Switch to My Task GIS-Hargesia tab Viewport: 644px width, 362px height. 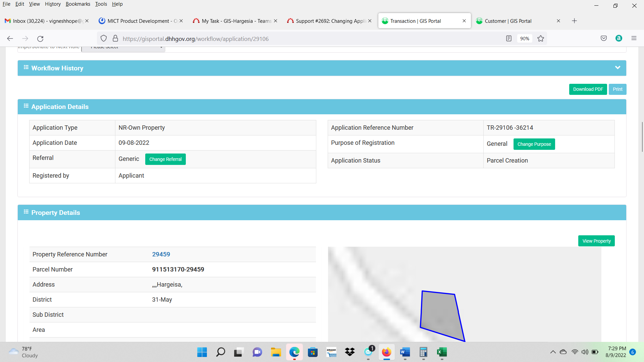(x=235, y=21)
